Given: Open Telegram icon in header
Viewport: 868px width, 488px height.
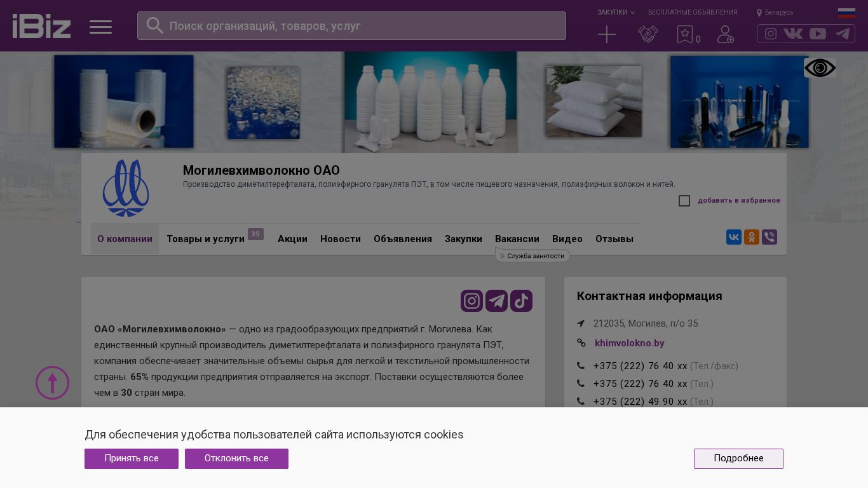Looking at the screenshot, I should click(843, 34).
